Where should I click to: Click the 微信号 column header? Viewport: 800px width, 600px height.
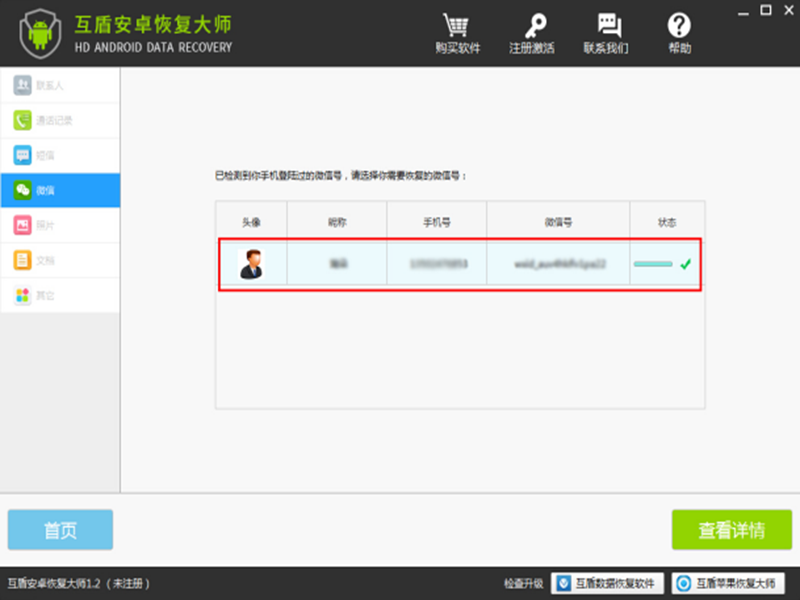click(x=558, y=222)
